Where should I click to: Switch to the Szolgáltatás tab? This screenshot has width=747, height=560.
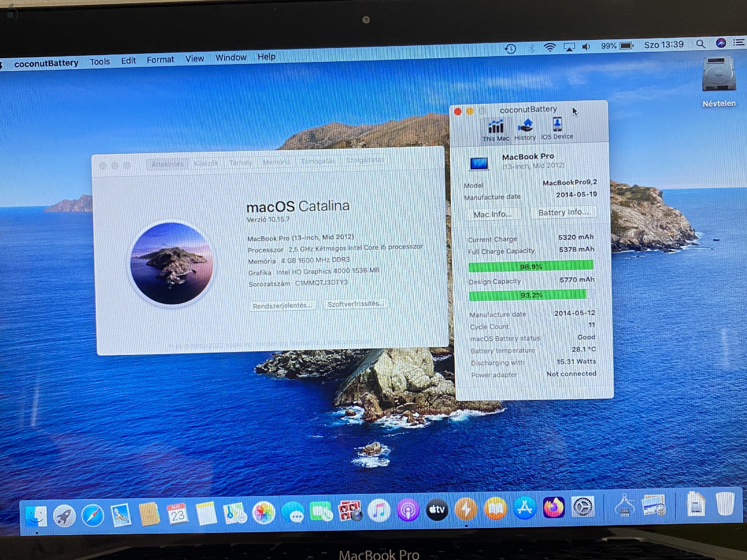pyautogui.click(x=365, y=160)
